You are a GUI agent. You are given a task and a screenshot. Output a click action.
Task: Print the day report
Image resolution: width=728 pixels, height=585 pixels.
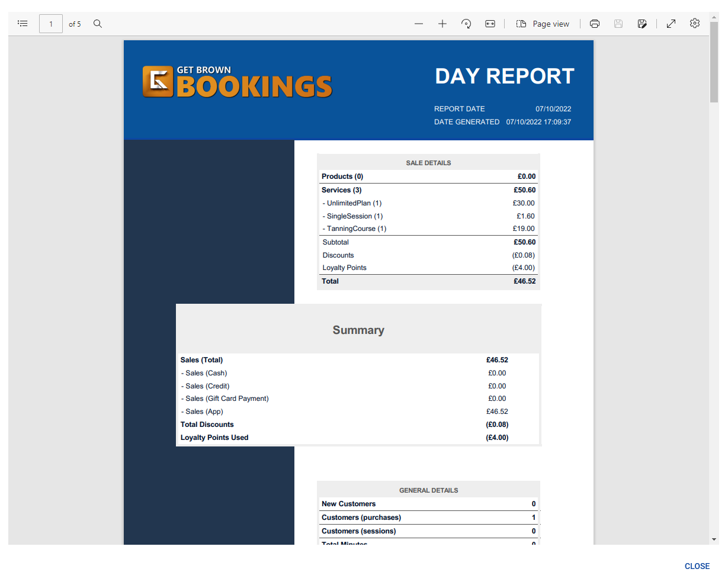[595, 24]
